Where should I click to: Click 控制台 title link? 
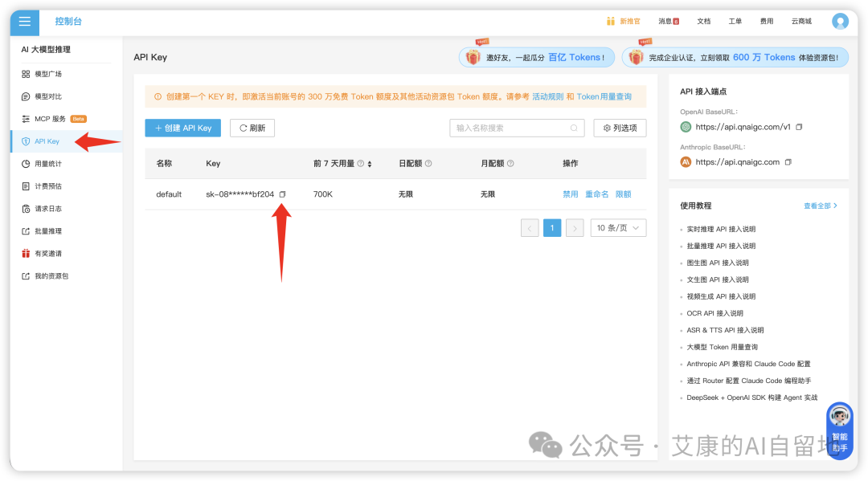tap(68, 21)
